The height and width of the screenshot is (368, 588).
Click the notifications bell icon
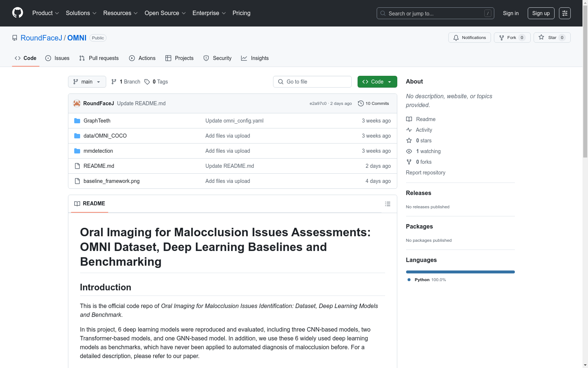[x=456, y=38]
